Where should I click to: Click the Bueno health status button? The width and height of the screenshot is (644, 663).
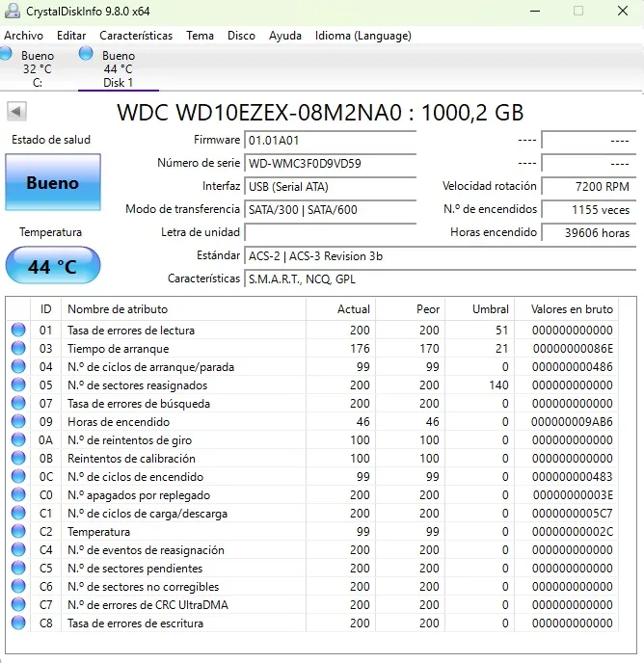(53, 182)
